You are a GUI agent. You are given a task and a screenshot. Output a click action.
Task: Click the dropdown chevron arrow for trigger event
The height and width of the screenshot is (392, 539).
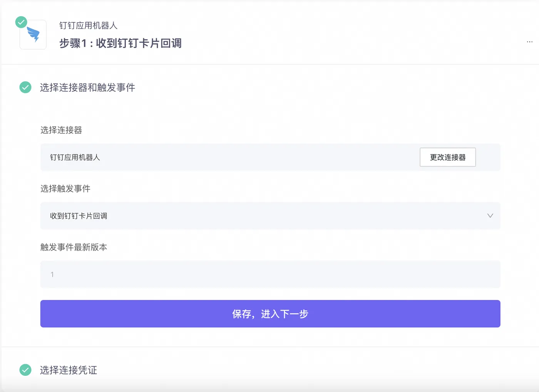490,216
